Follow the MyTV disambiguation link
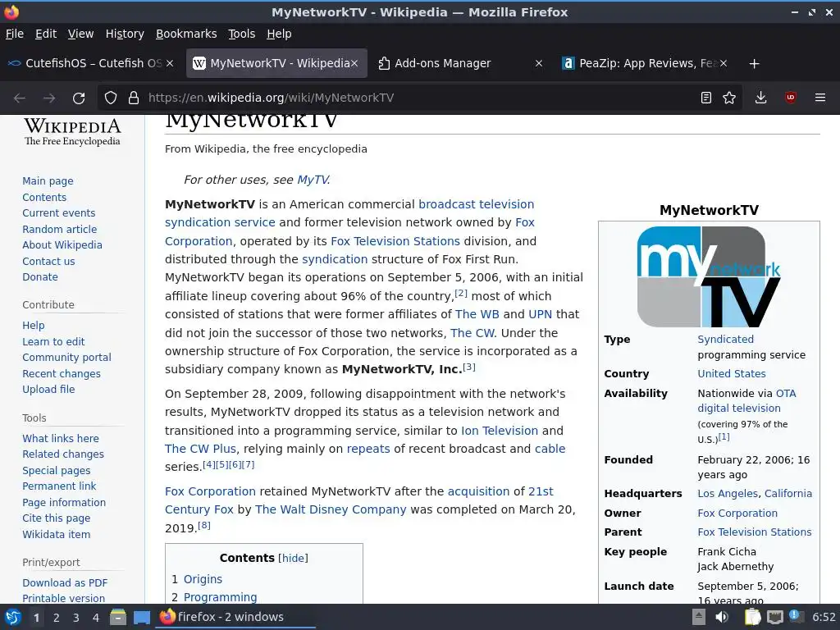840x630 pixels. click(x=313, y=180)
